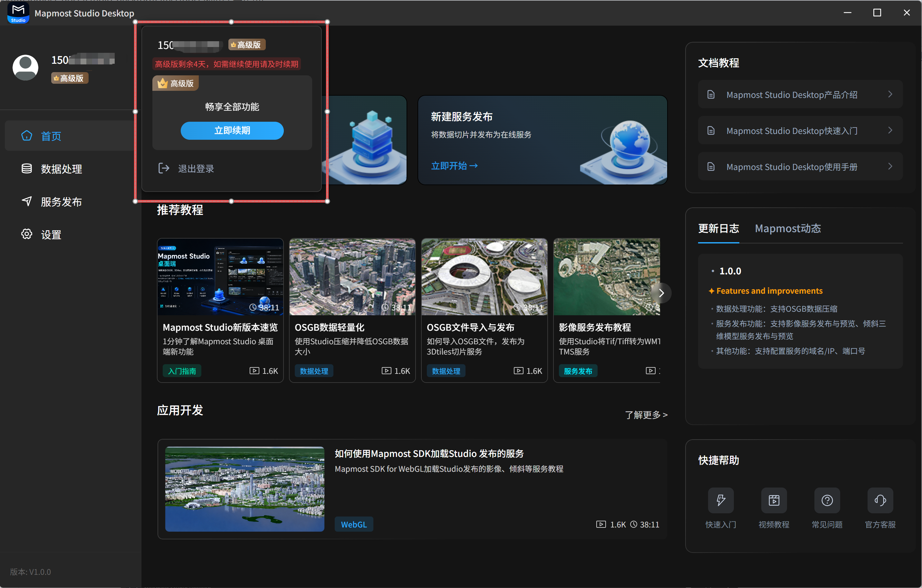This screenshot has width=922, height=588.
Task: Click the clock icon on SDK tutorial card
Action: [634, 524]
